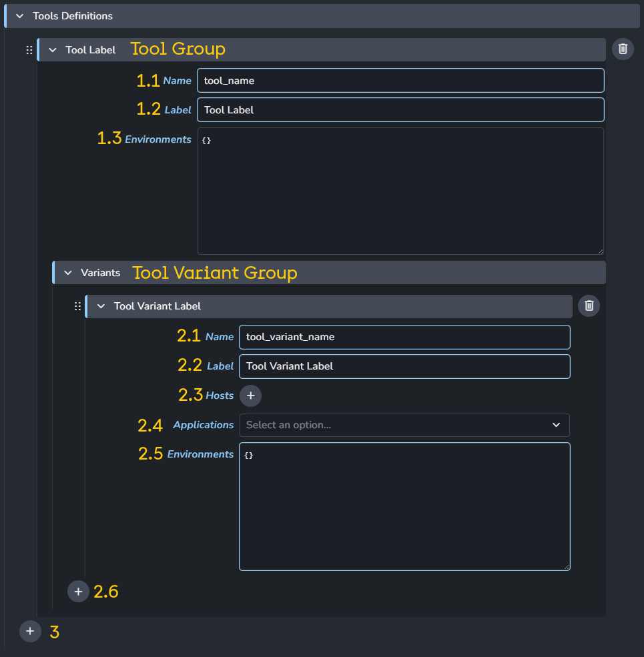The width and height of the screenshot is (644, 657).
Task: Delete the Tool Label group
Action: (x=623, y=49)
